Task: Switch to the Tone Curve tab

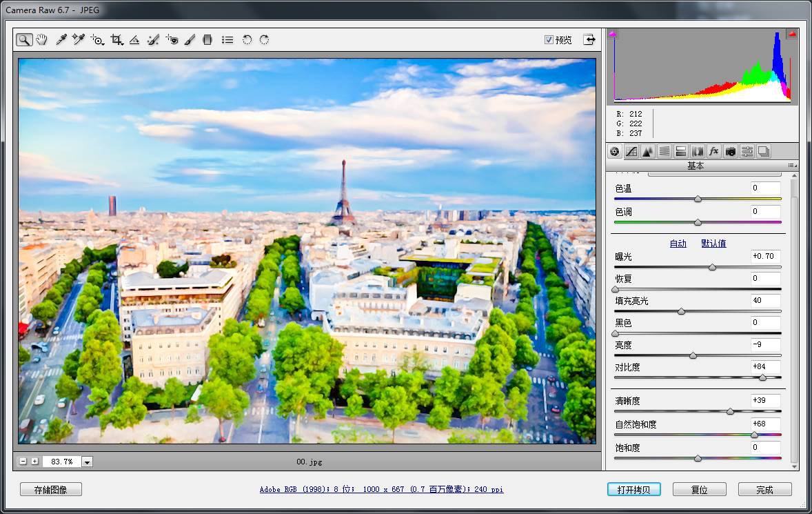Action: click(x=631, y=151)
